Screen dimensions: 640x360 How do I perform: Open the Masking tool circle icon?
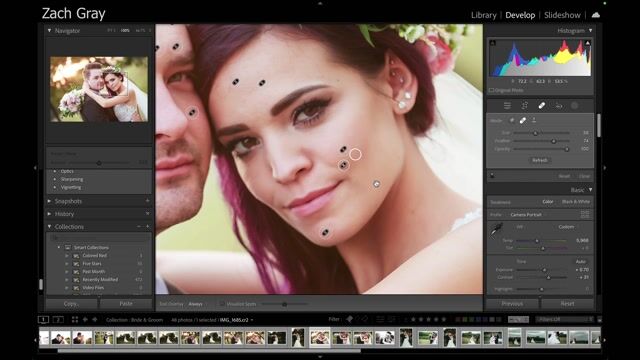[x=574, y=106]
